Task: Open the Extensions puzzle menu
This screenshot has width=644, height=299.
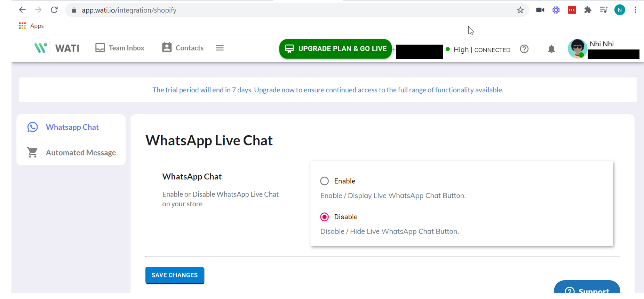Action: [x=588, y=10]
